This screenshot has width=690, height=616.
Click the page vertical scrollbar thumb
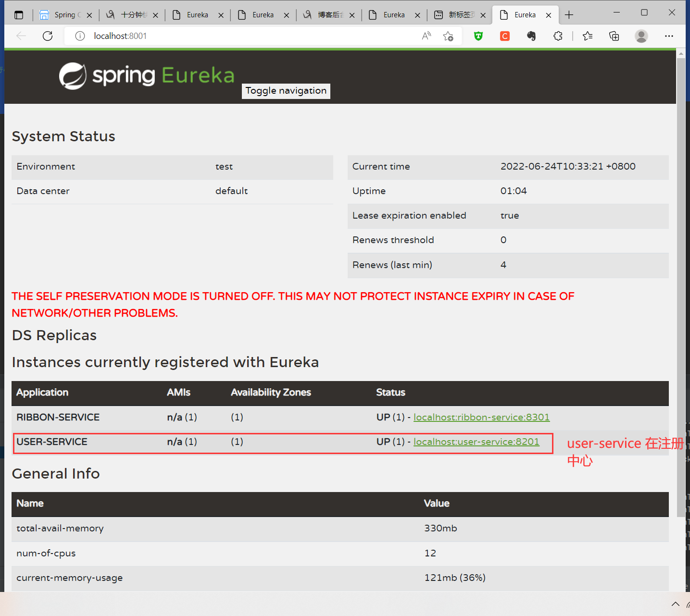coord(681,288)
